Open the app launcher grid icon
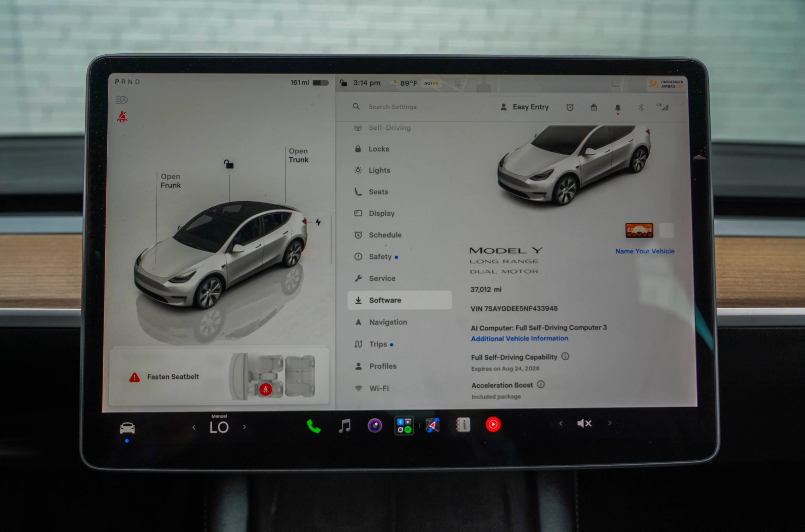Screen dimensions: 805x532 [x=404, y=425]
